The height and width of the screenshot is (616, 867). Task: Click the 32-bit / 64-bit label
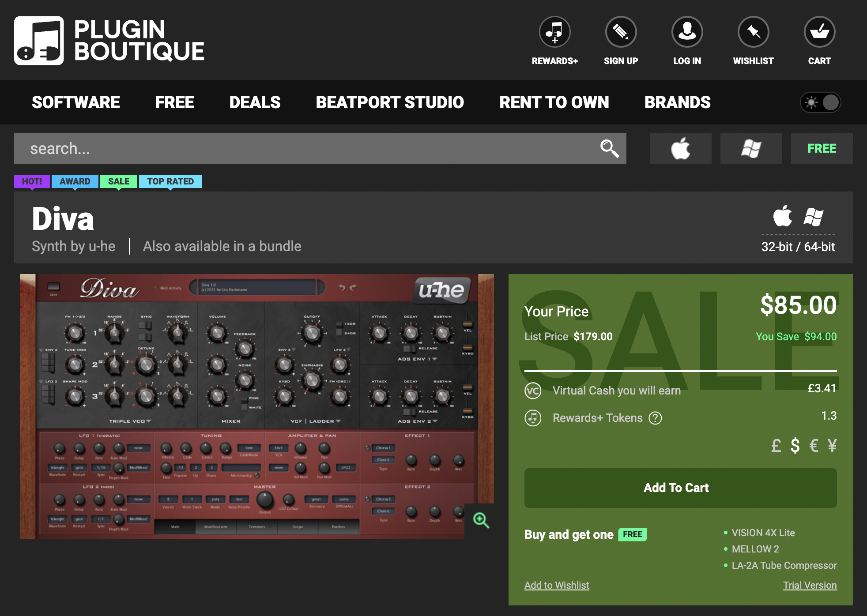pos(798,247)
